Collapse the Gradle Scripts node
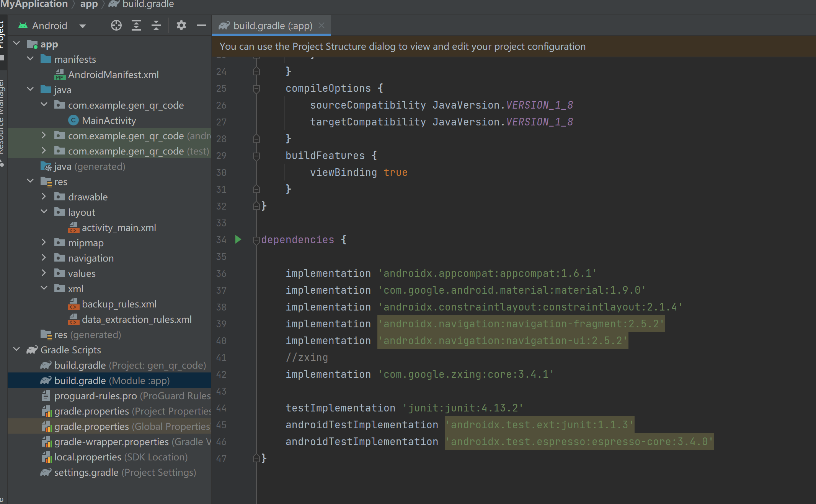The image size is (816, 504). point(16,350)
